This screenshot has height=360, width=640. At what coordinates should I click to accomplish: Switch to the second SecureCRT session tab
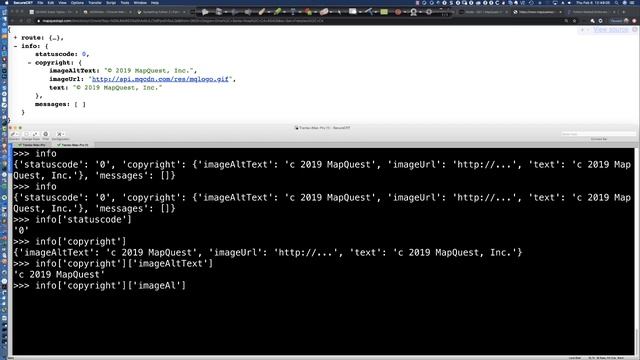pyautogui.click(x=73, y=145)
